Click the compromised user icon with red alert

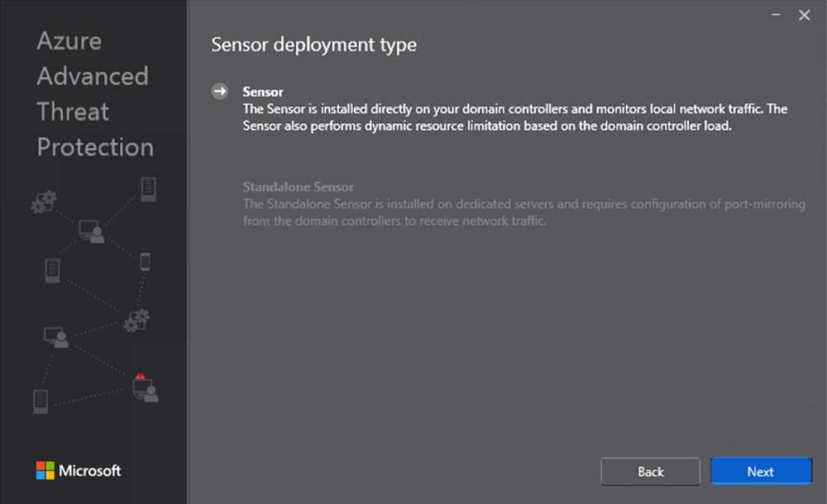[x=145, y=388]
